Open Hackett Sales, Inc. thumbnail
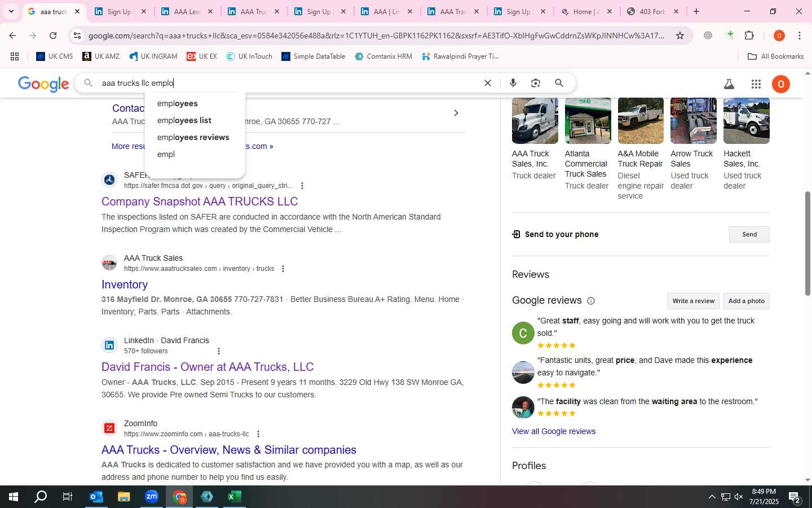The width and height of the screenshot is (812, 508). pyautogui.click(x=746, y=121)
